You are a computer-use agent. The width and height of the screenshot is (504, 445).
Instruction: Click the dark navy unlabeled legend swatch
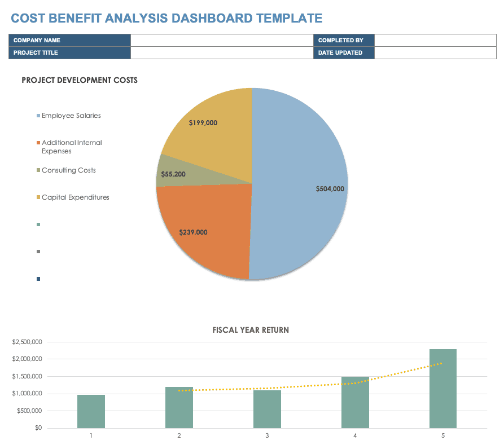(x=38, y=279)
